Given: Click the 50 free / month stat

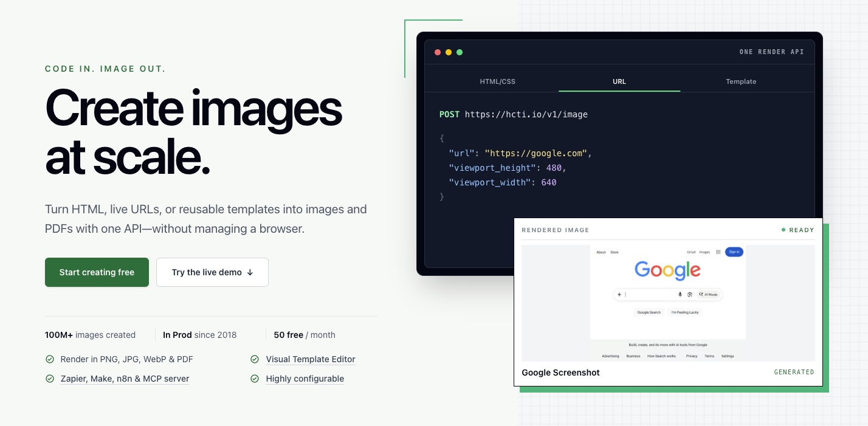Looking at the screenshot, I should pyautogui.click(x=305, y=335).
